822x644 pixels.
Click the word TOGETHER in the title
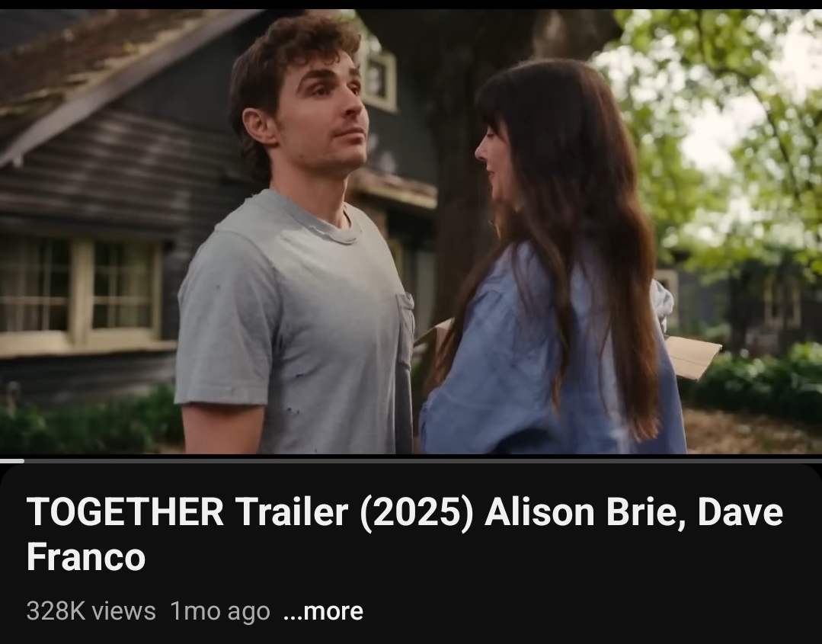(x=125, y=512)
